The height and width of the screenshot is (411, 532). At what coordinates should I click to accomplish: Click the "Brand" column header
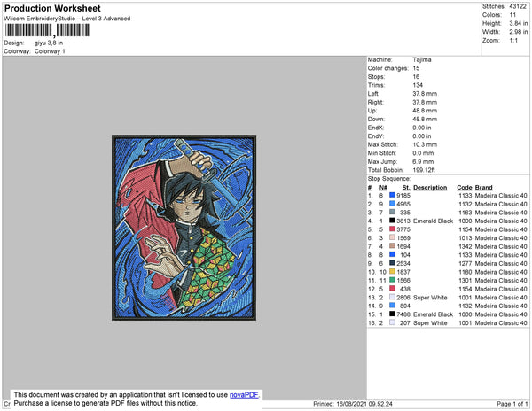click(483, 188)
